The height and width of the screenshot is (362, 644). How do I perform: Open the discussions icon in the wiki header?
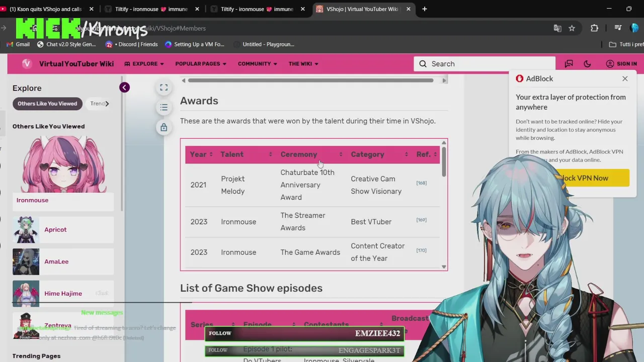(569, 64)
